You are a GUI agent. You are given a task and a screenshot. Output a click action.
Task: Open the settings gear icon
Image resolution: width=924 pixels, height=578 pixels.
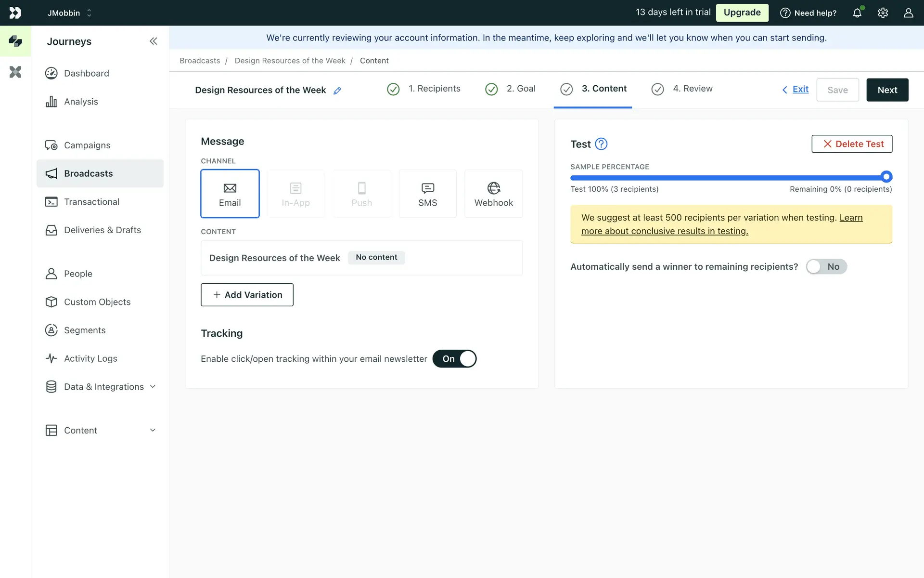click(883, 13)
